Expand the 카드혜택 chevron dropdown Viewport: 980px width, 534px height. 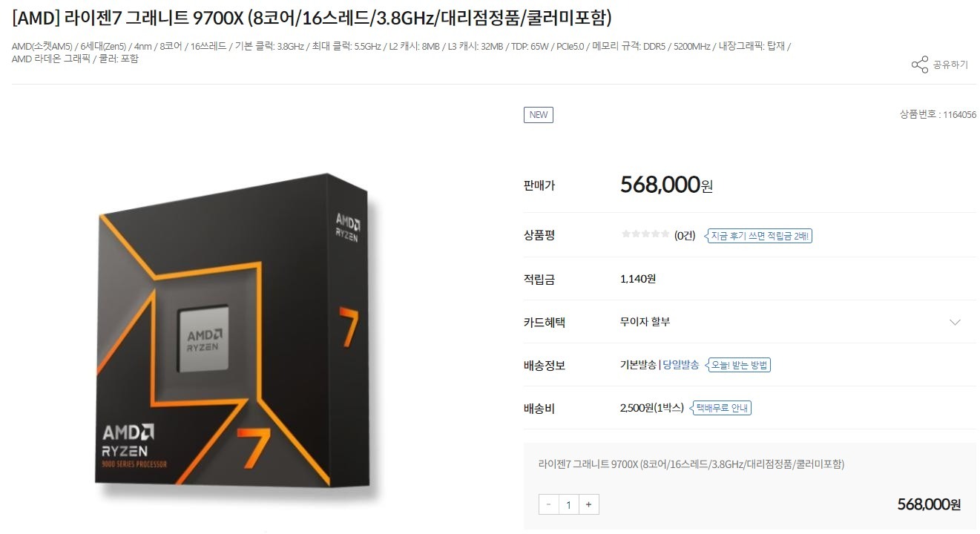pos(955,322)
